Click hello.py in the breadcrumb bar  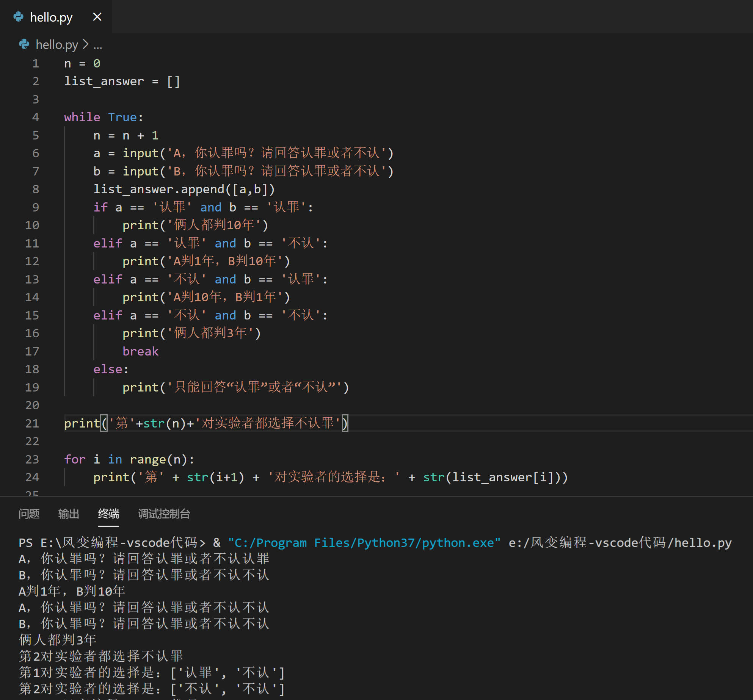(x=57, y=44)
